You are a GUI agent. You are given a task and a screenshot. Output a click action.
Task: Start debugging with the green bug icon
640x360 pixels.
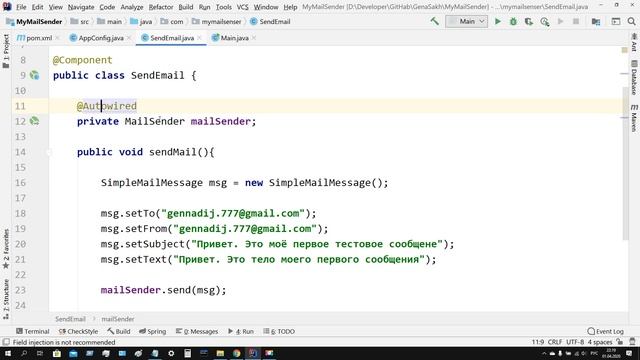coord(513,21)
